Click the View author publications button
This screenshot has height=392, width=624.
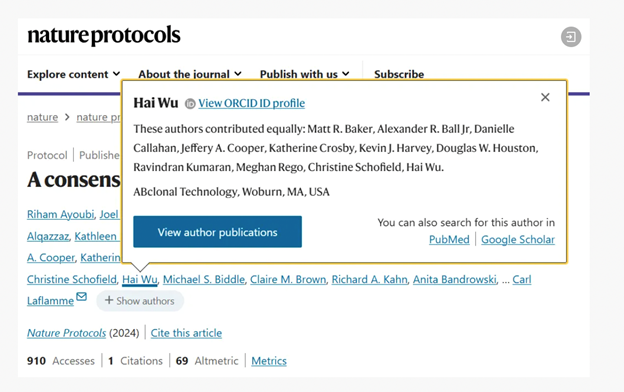point(217,232)
